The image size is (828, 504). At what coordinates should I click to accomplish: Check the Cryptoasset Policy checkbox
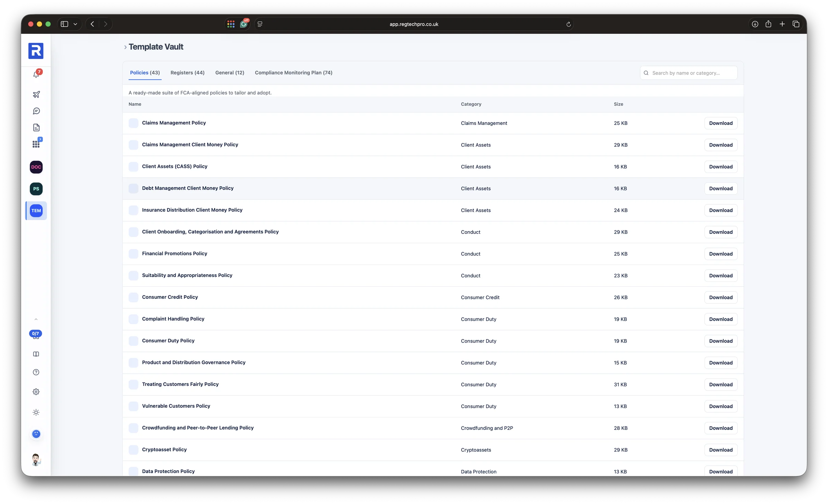(134, 450)
